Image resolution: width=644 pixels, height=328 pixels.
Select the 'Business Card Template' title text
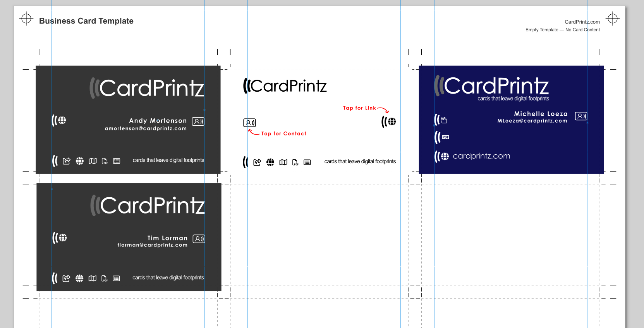tap(86, 21)
